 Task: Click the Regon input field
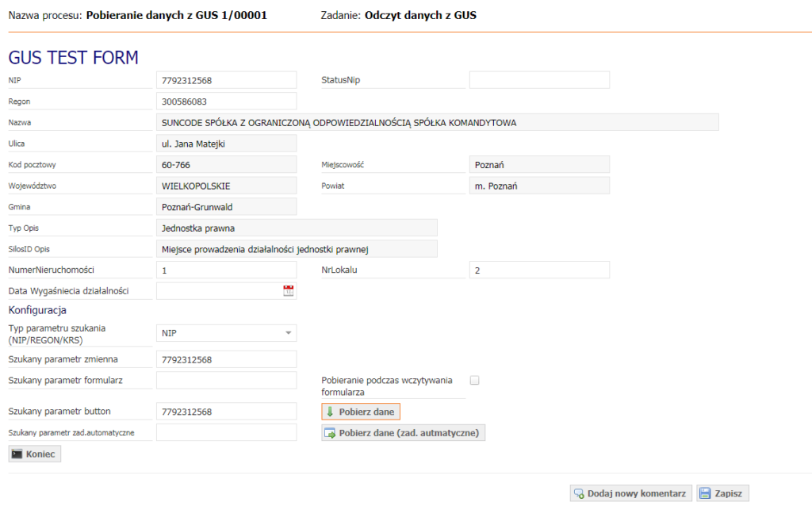[226, 102]
